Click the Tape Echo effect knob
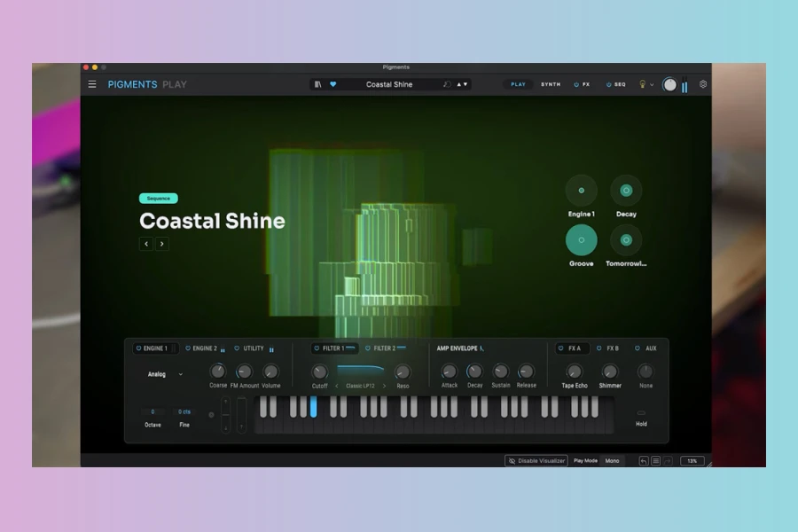798x532 pixels. point(574,372)
